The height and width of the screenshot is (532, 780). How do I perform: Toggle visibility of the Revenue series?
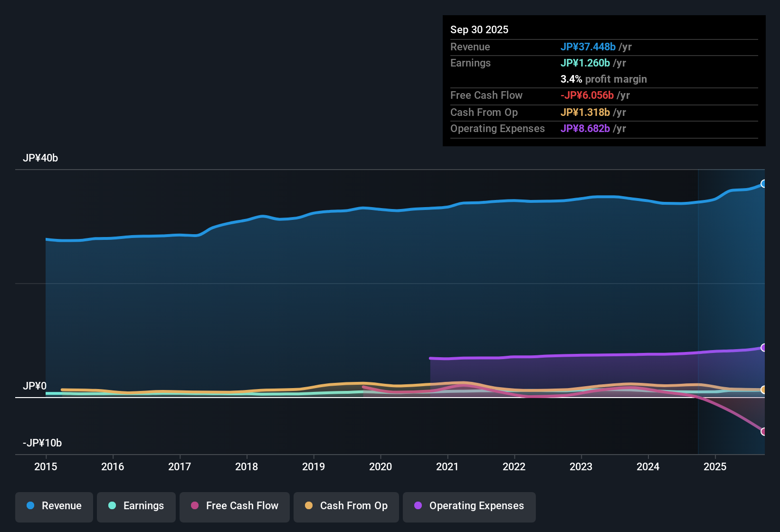point(54,506)
